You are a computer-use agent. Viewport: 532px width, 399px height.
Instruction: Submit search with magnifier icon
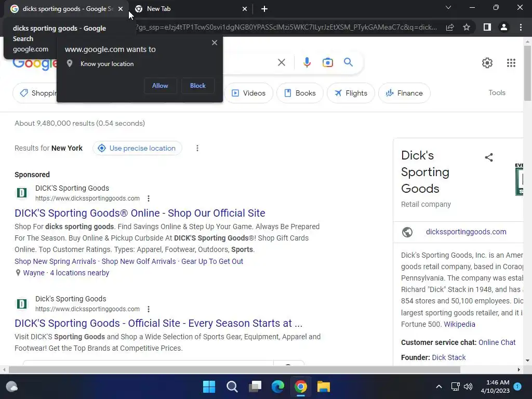tap(349, 62)
